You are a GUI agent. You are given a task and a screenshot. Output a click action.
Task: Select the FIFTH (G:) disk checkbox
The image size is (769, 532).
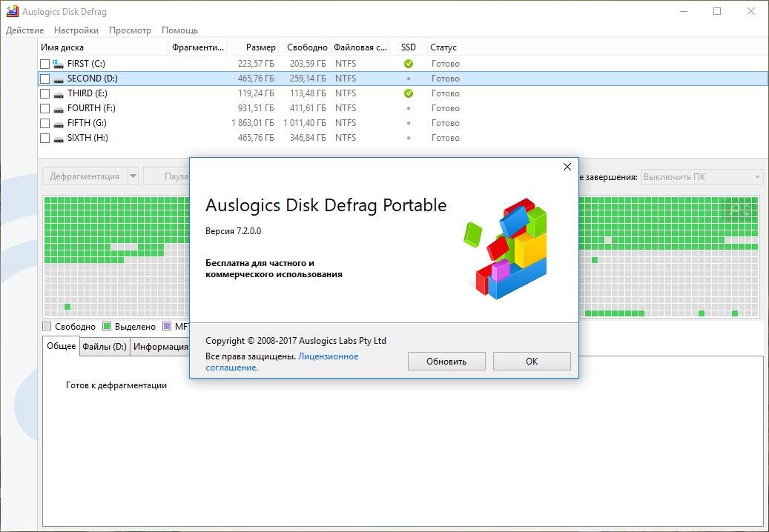click(x=44, y=123)
